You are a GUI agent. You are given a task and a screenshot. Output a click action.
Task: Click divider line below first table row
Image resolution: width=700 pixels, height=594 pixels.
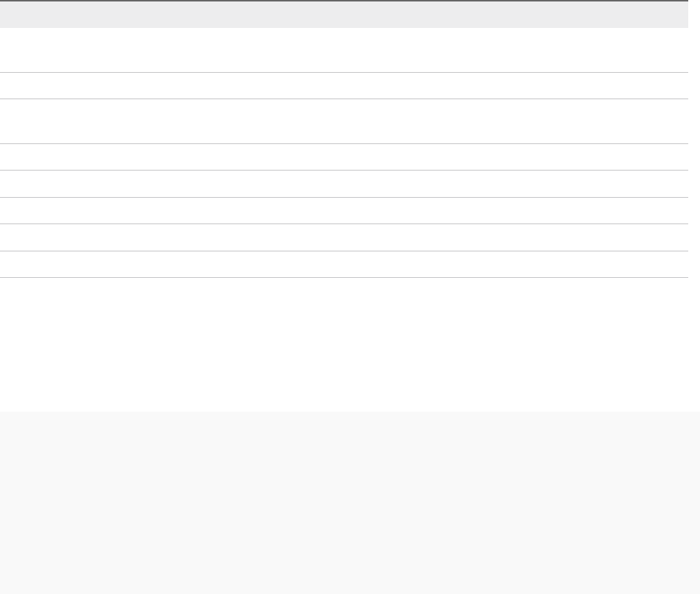pos(344,72)
